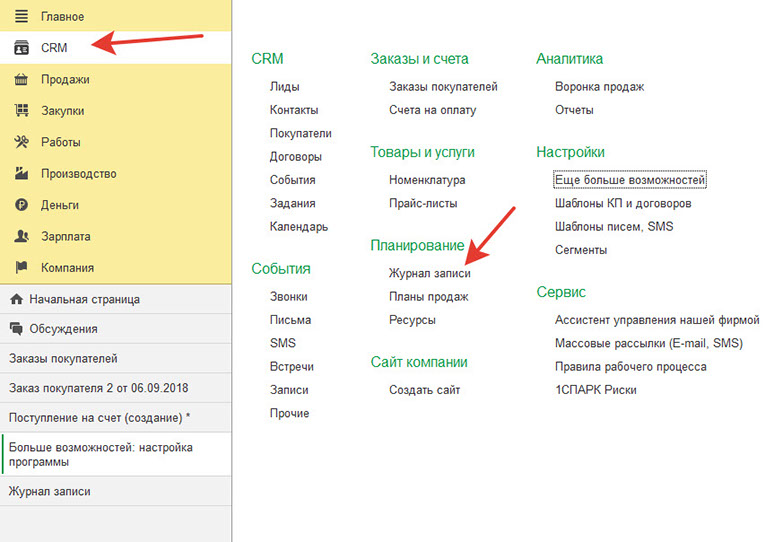Open Ассистент управления нашей фирмой
Viewport: 783px width, 542px height.
click(x=657, y=320)
